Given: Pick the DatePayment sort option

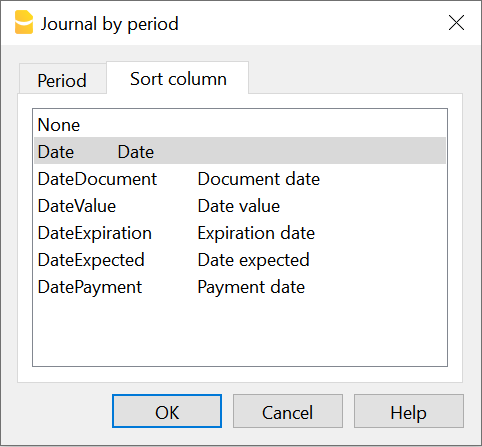Looking at the screenshot, I should coord(240,287).
